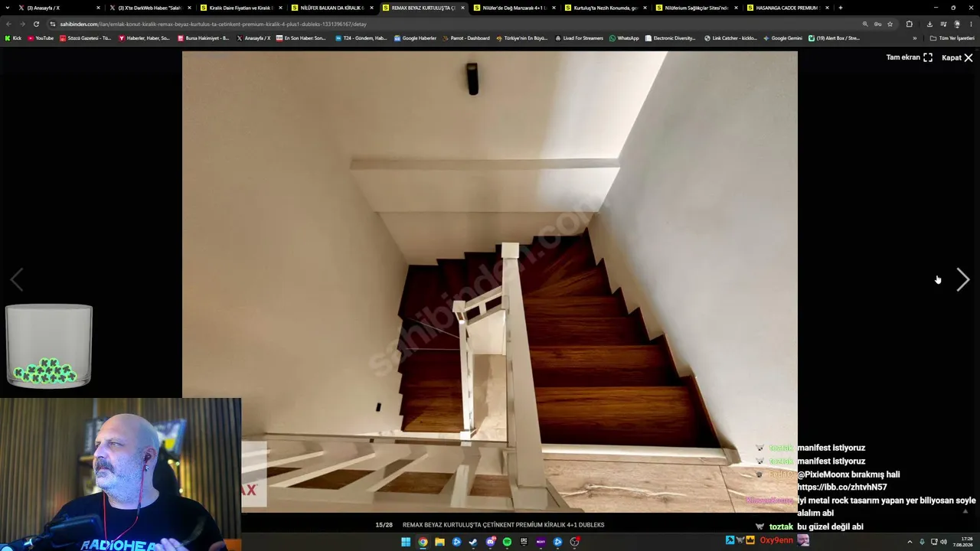The height and width of the screenshot is (551, 980).
Task: Open the Google Haberler bookmark
Action: [x=415, y=37]
